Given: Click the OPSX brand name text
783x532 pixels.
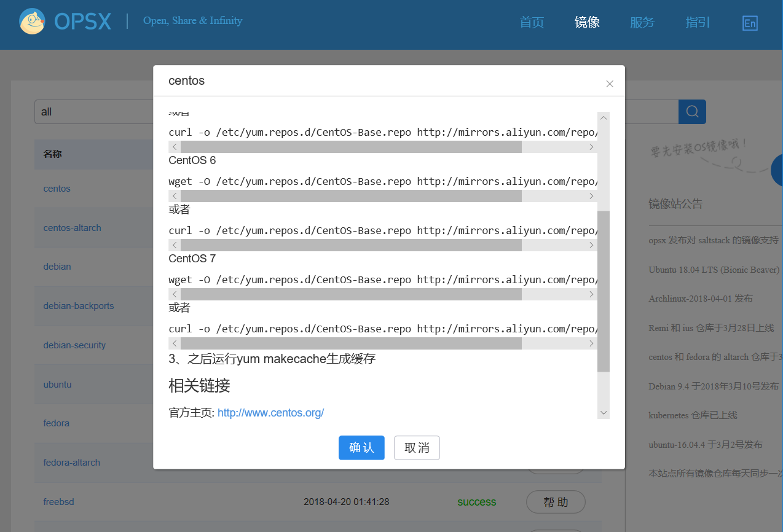Looking at the screenshot, I should click(x=83, y=22).
